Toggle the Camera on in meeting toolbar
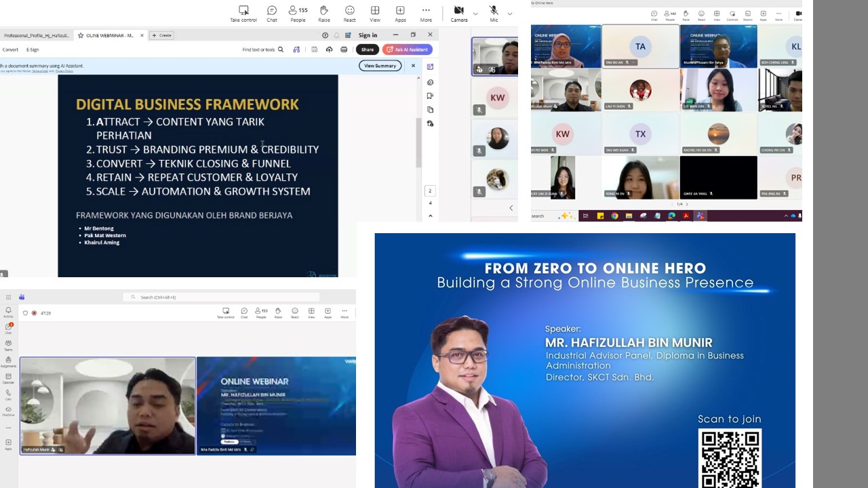This screenshot has height=488, width=868. point(459,14)
